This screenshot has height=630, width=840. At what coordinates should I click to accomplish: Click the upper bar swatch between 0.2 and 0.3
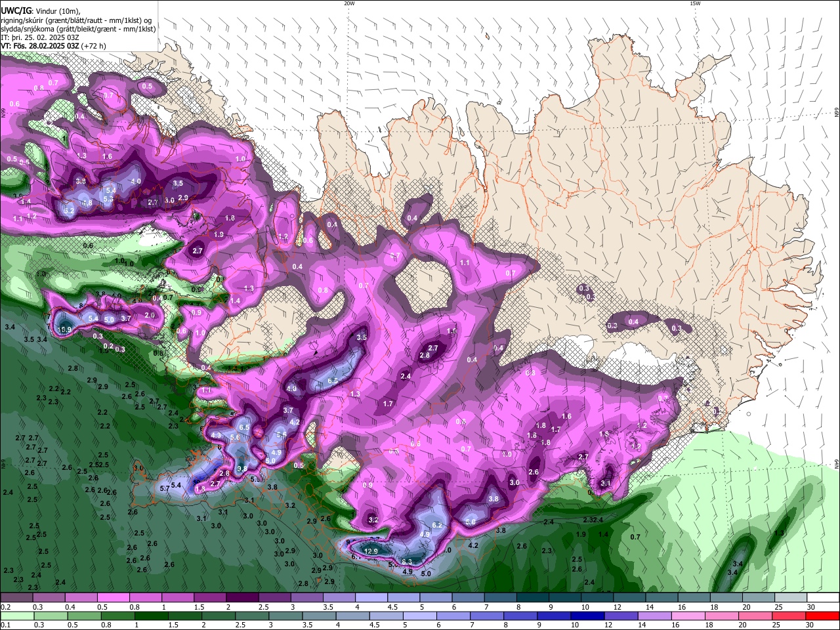[x=16, y=598]
